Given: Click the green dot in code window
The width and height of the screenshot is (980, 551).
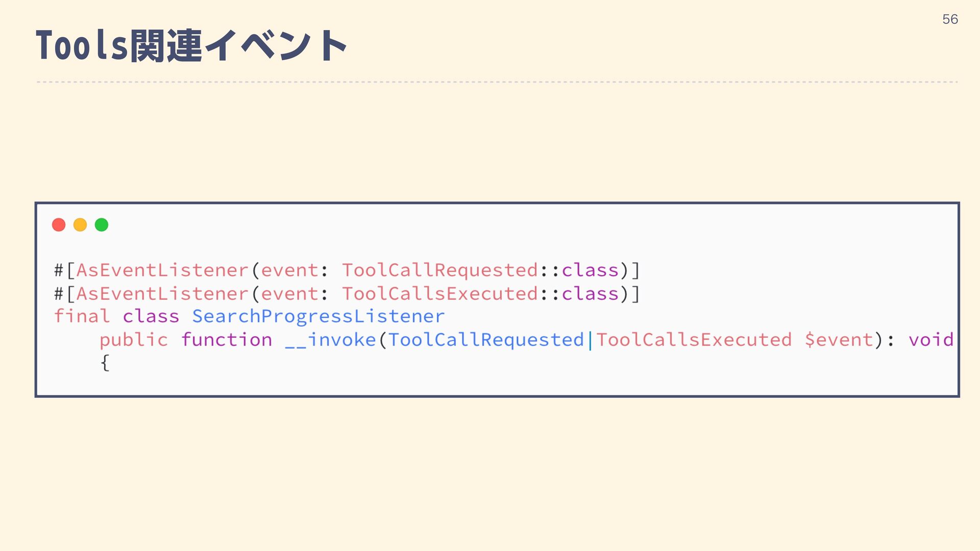Looking at the screenshot, I should point(102,225).
